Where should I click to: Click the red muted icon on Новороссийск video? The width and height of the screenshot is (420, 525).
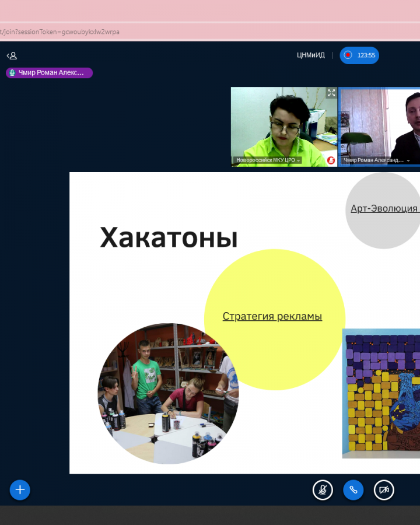coord(331,160)
